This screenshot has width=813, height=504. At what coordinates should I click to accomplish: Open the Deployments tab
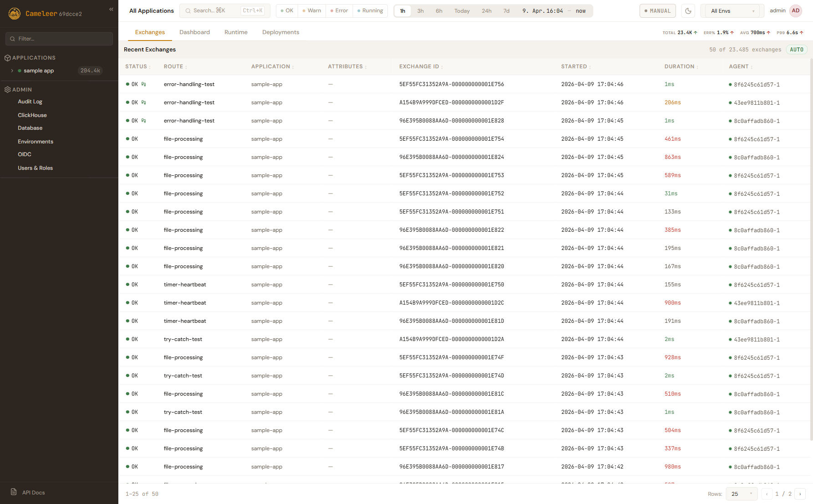click(x=280, y=32)
